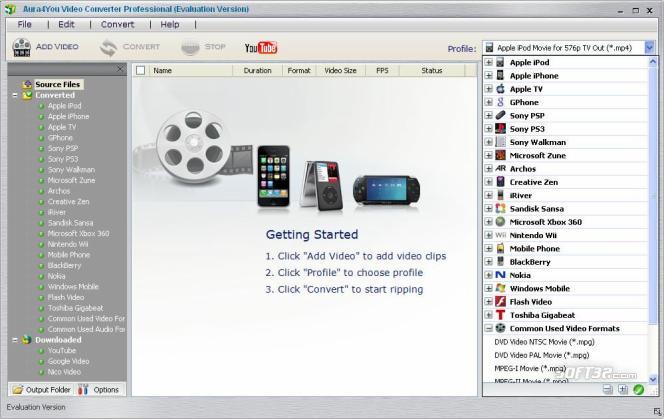Click the Sony PSP icon in profile list
Image resolution: width=664 pixels, height=419 pixels.
tap(501, 115)
